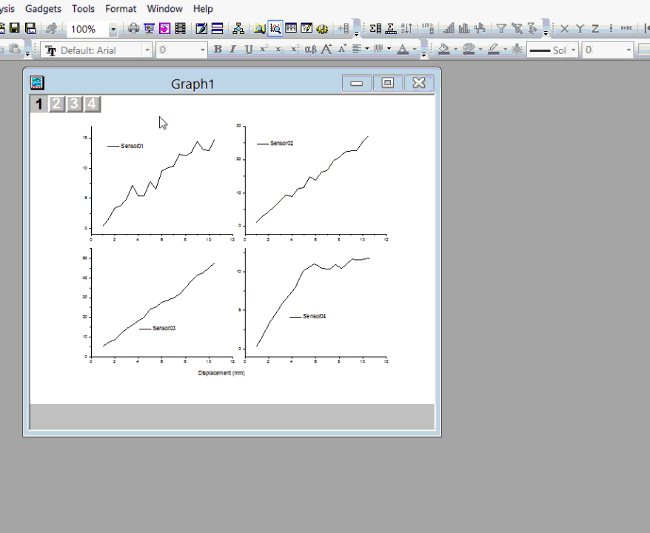Open the Gadgets menu
This screenshot has height=533, width=650.
click(43, 9)
